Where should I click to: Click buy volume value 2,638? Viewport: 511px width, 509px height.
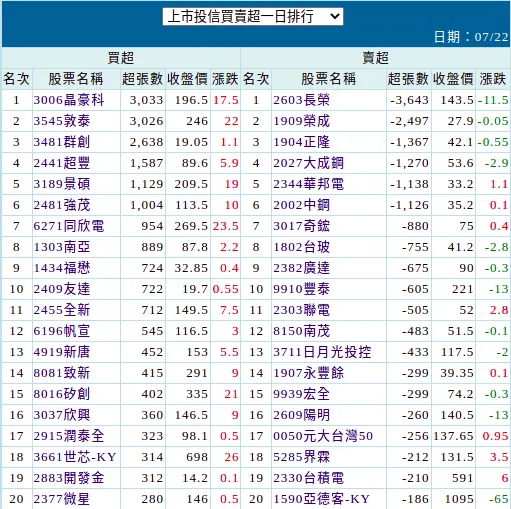[147, 142]
